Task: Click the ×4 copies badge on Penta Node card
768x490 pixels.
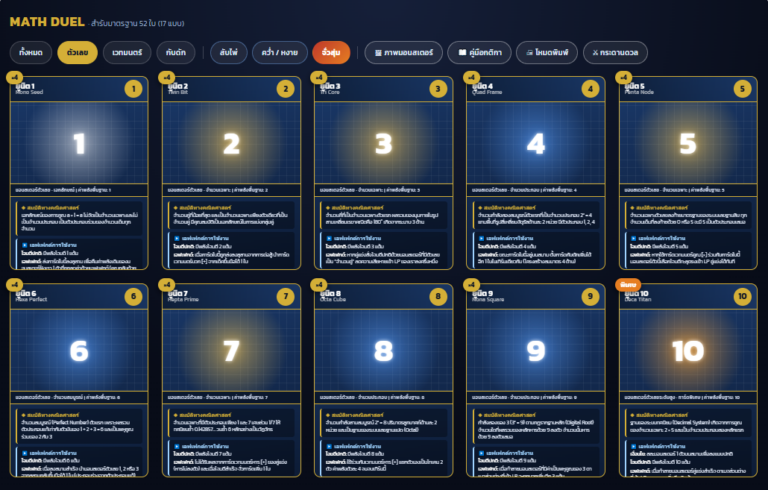Action: coord(624,77)
